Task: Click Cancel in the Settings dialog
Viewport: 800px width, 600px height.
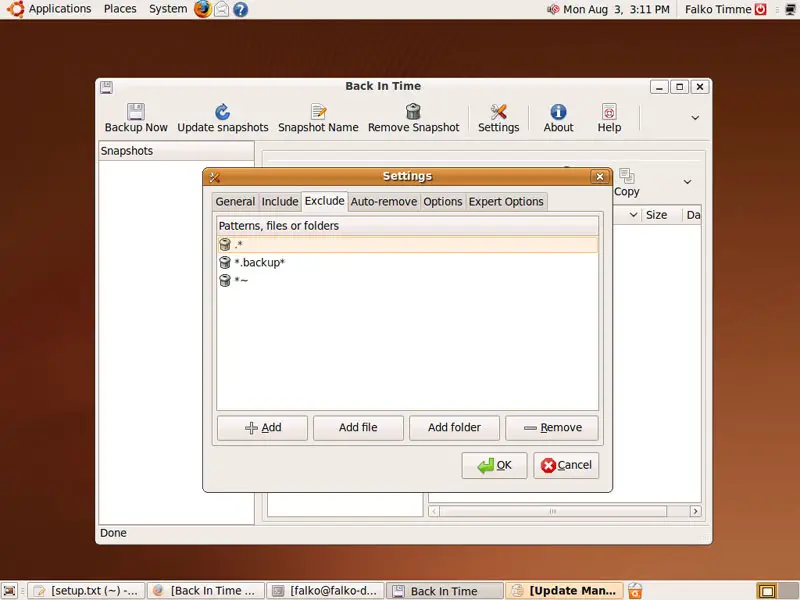Action: (566, 465)
